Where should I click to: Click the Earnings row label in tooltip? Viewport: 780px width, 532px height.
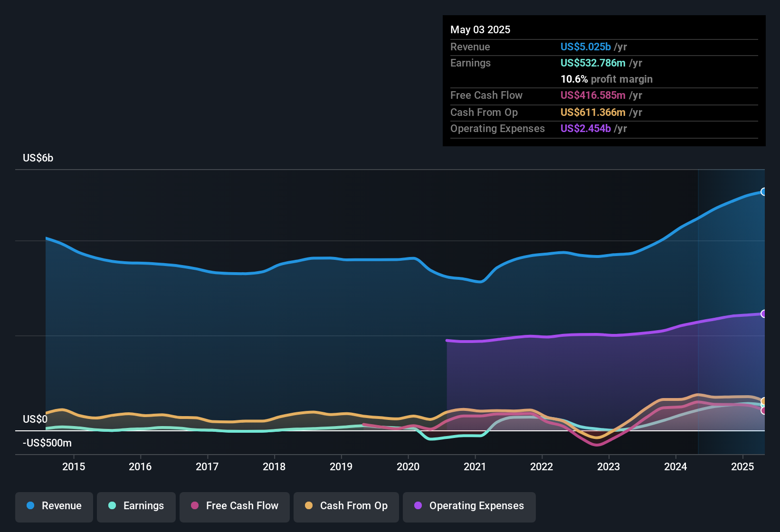pos(470,63)
